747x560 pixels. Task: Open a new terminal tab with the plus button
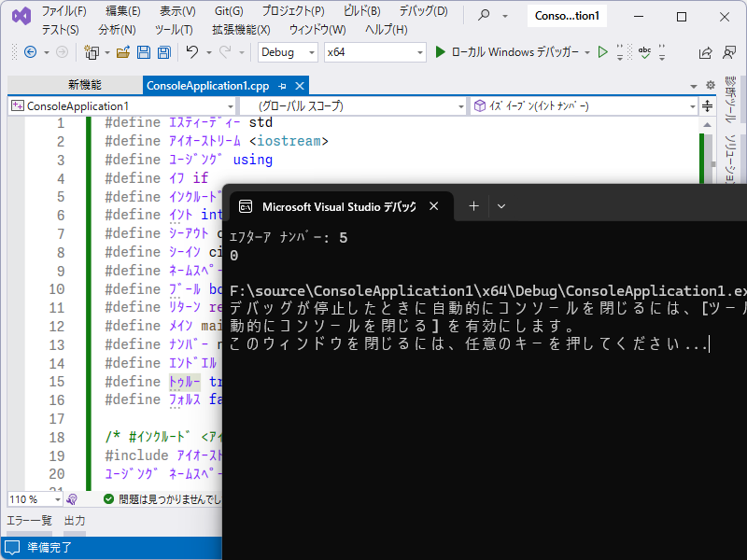pos(476,206)
